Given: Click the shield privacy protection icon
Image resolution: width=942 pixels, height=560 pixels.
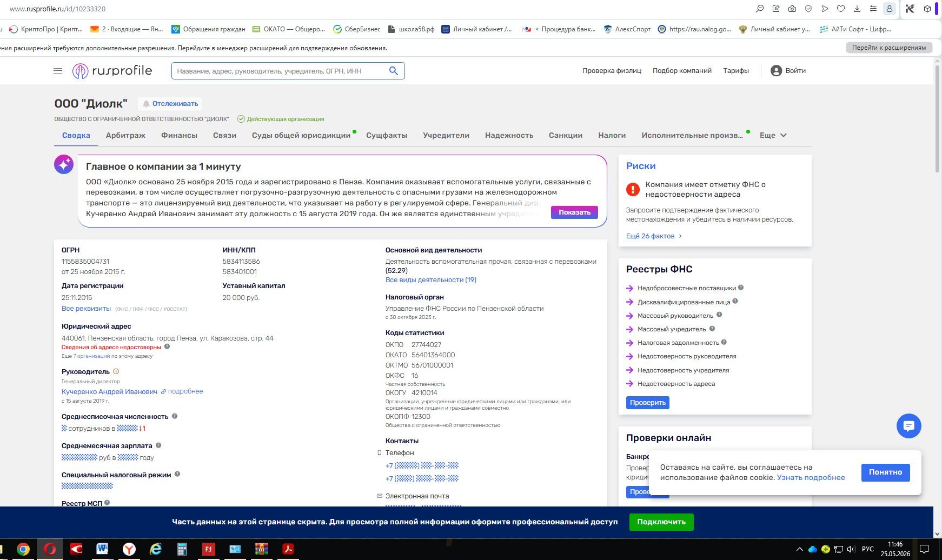Looking at the screenshot, I should tap(808, 9).
